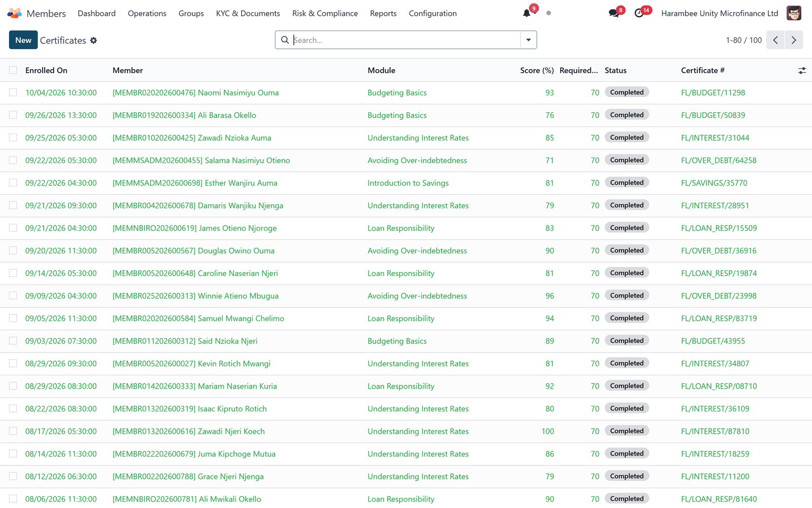Sort by Module column header

point(382,70)
